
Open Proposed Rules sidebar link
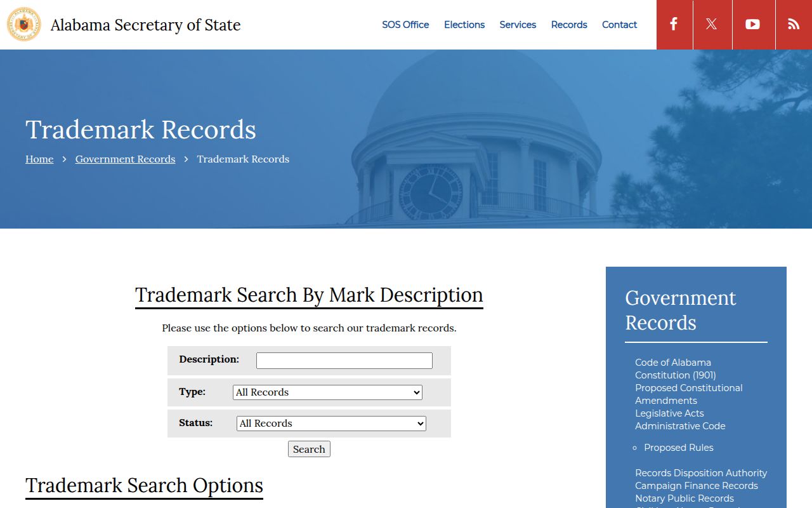click(x=679, y=448)
